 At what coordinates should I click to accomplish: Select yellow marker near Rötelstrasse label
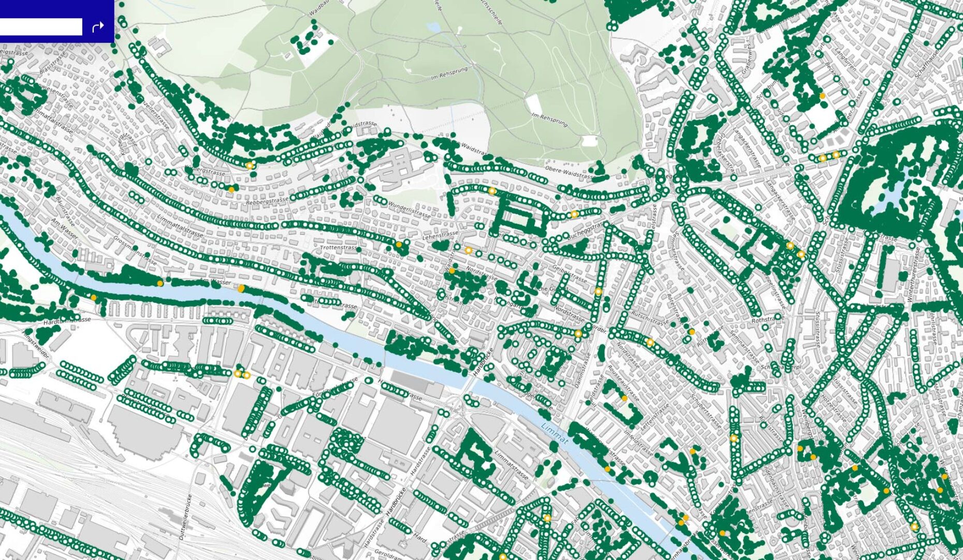pyautogui.click(x=692, y=331)
